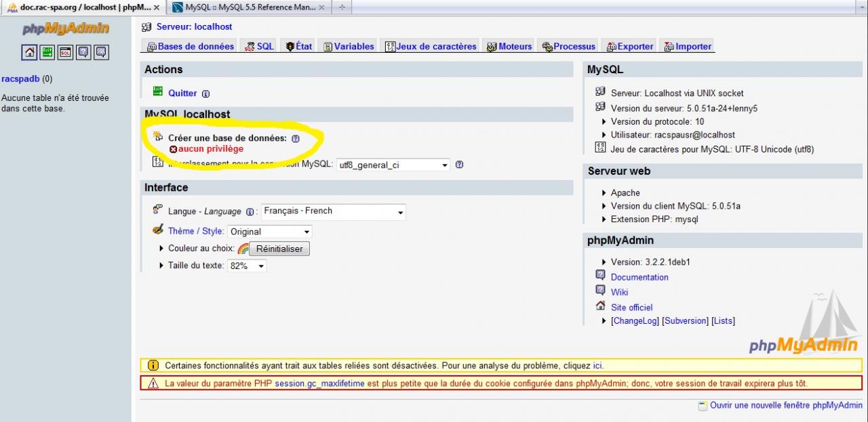Click the yellow info icon in the notice bar
Viewport: 868px width, 422px height.
point(153,366)
